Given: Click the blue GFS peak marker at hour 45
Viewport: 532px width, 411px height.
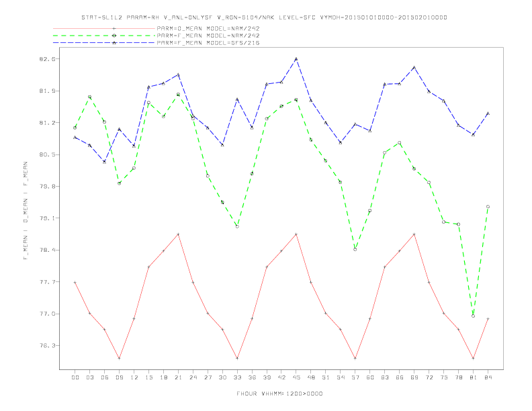Looking at the screenshot, I should pos(296,59).
